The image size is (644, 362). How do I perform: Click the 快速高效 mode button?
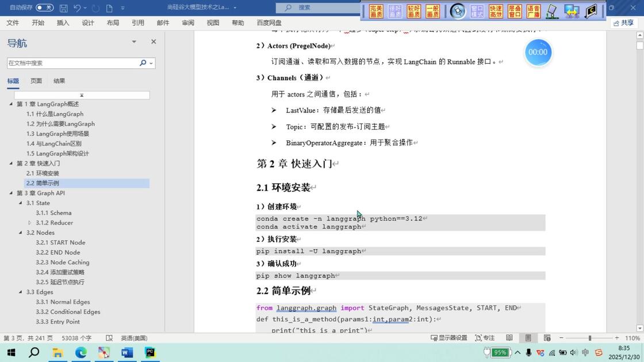(x=496, y=11)
